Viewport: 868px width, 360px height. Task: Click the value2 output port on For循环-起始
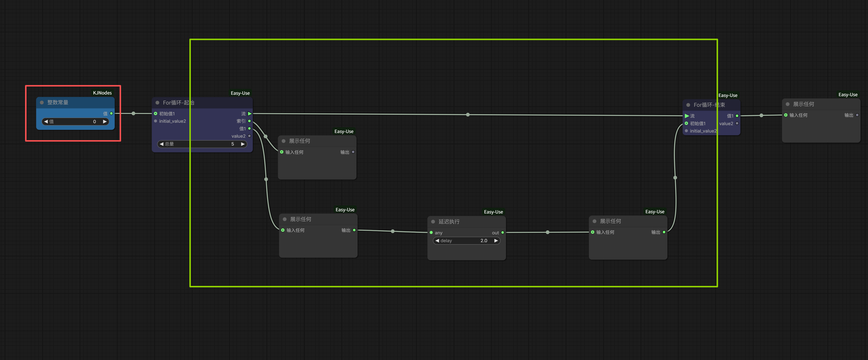[x=249, y=136]
